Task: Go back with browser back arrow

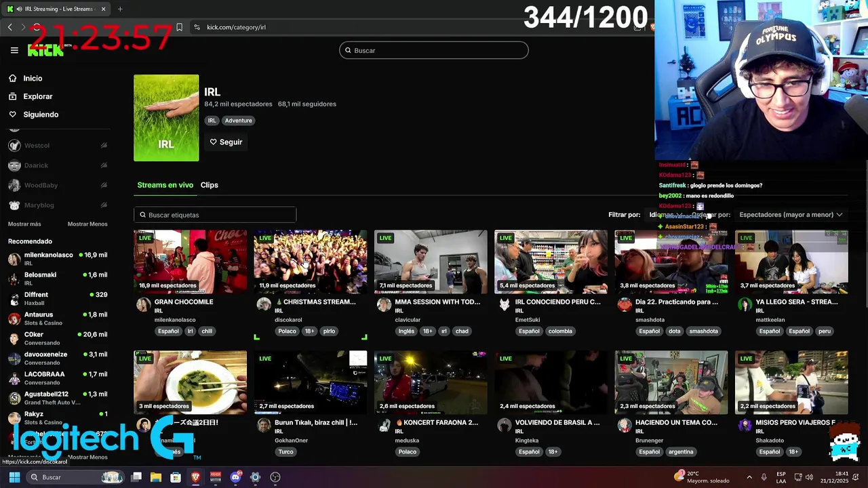Action: pyautogui.click(x=9, y=27)
